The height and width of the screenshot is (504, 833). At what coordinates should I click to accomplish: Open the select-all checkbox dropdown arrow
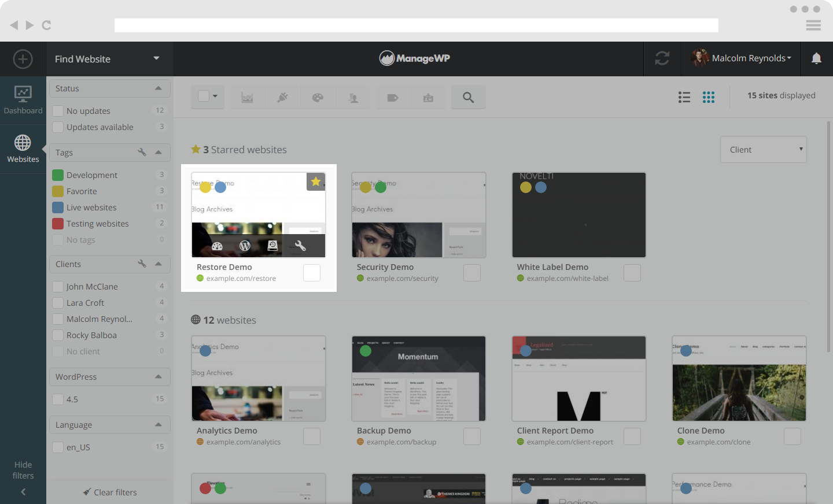pos(215,97)
